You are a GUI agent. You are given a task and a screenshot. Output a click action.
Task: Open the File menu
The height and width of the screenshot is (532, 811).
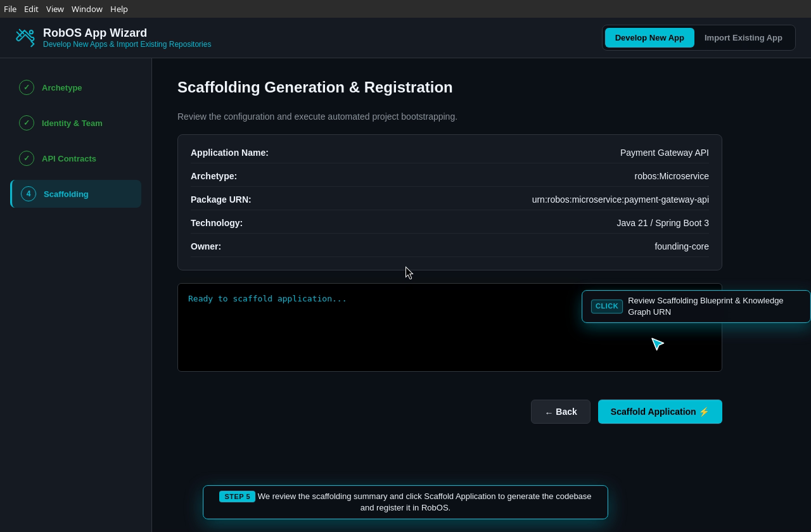(10, 9)
